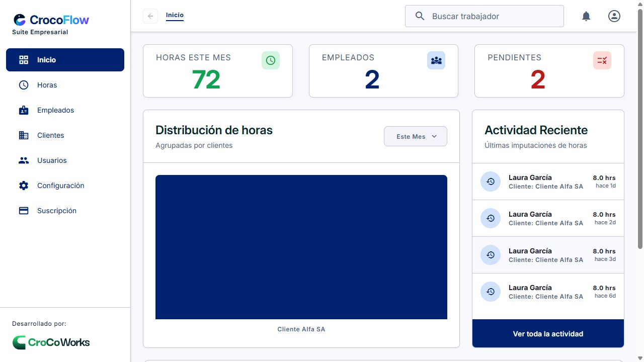
Task: Click the back arrow button
Action: pyautogui.click(x=150, y=16)
